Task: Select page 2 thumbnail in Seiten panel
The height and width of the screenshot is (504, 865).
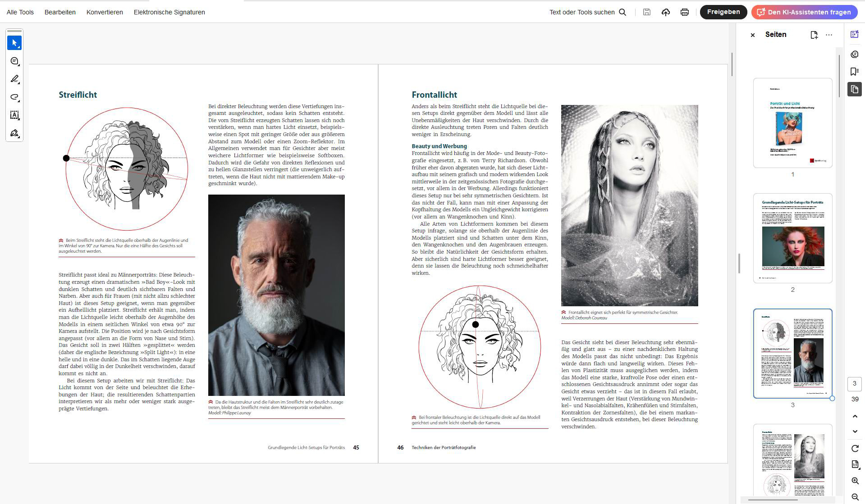Action: [x=792, y=238]
